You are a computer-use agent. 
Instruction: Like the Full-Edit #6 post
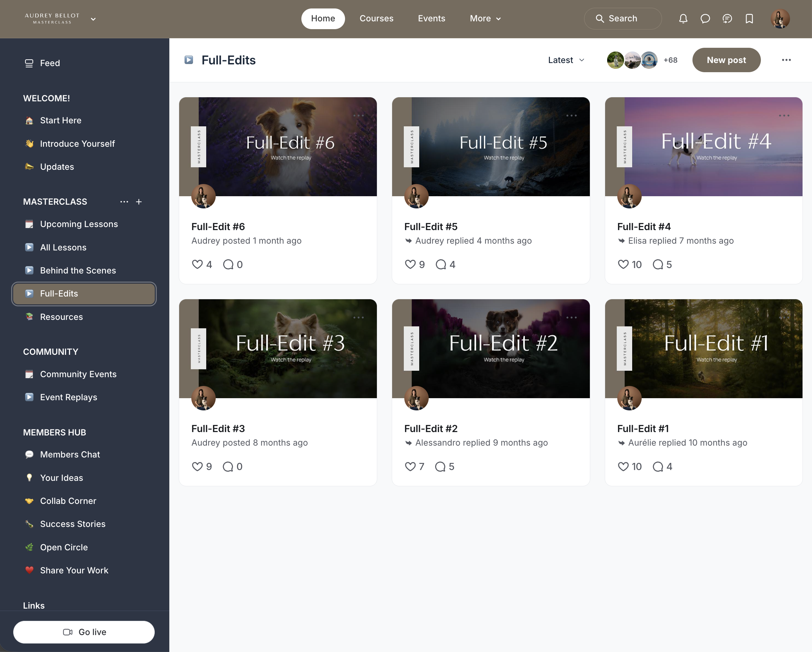click(197, 265)
